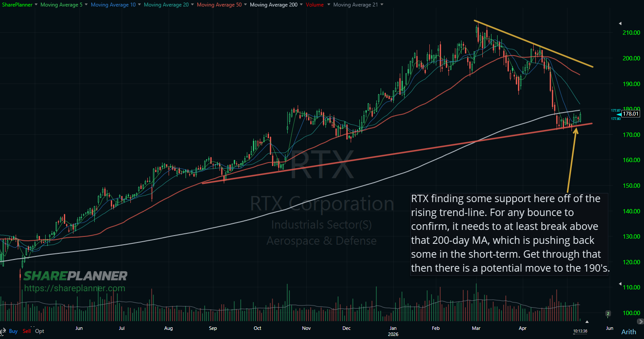Select the rising red support trend-line

click(397, 153)
